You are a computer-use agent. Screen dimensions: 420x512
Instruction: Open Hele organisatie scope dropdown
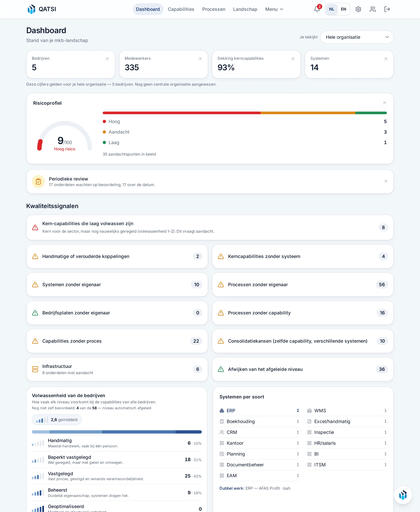357,37
